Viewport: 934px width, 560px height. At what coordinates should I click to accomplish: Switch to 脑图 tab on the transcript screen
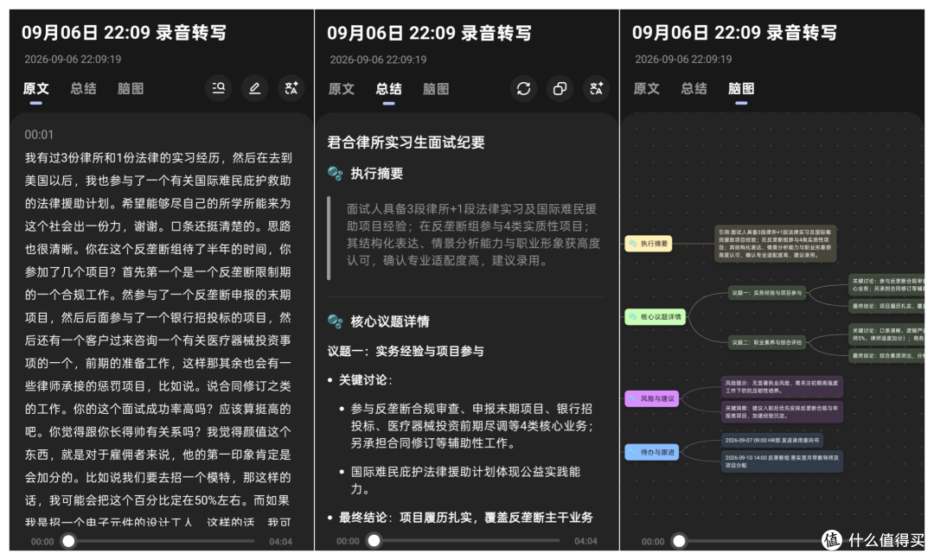[131, 89]
